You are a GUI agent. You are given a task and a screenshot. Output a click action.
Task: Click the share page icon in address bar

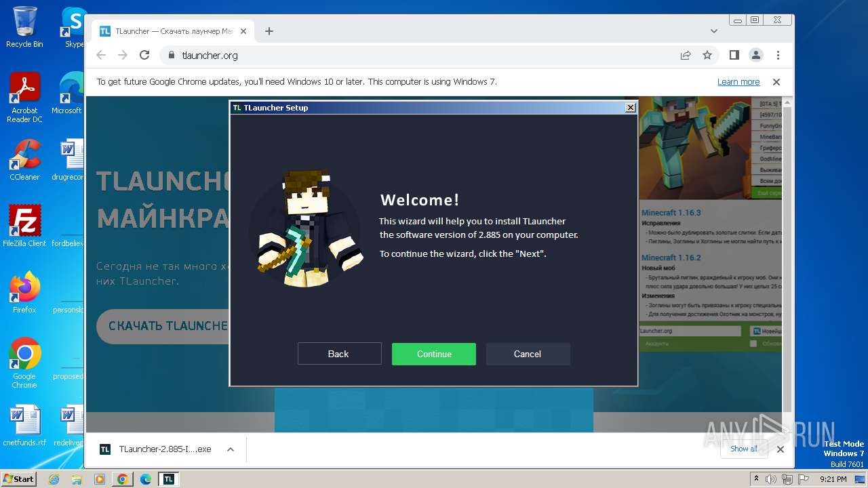[686, 55]
